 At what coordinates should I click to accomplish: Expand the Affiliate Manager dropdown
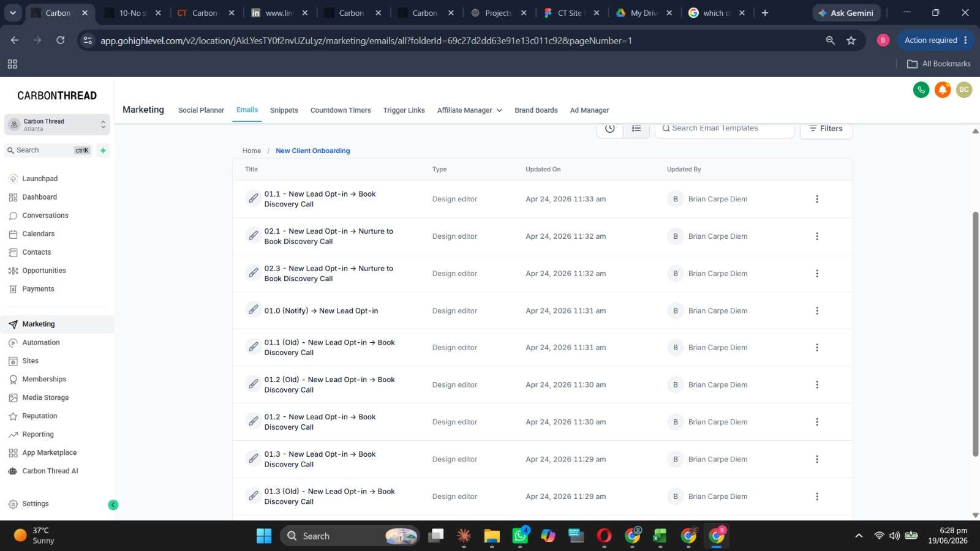pyautogui.click(x=469, y=110)
